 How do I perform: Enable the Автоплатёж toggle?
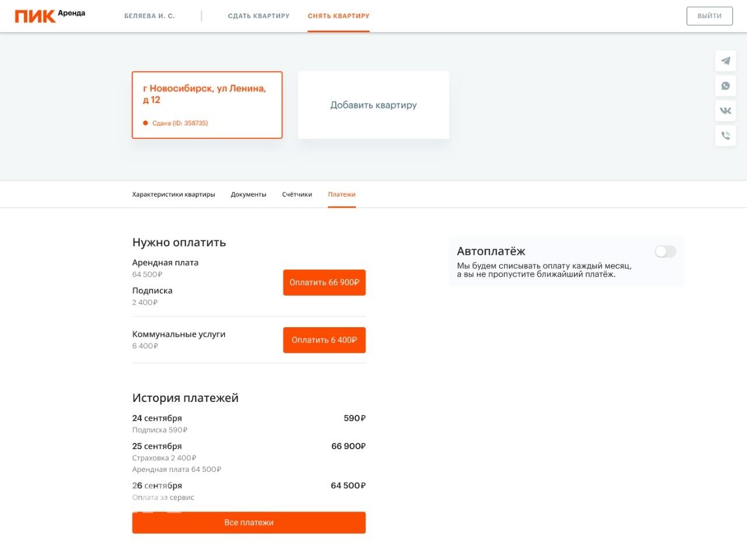pyautogui.click(x=665, y=251)
